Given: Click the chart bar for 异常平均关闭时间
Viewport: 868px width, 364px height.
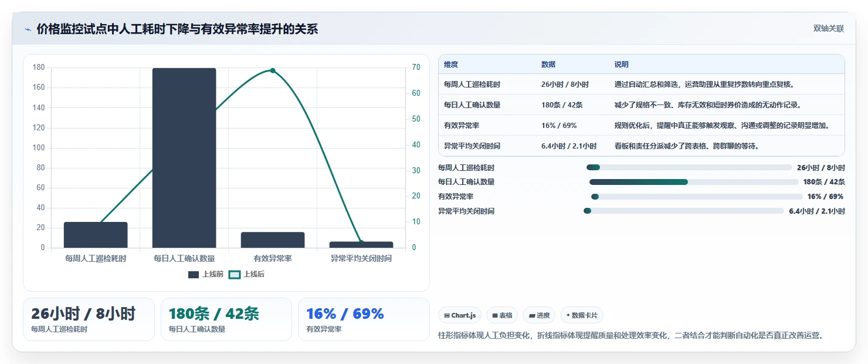Looking at the screenshot, I should click(361, 245).
